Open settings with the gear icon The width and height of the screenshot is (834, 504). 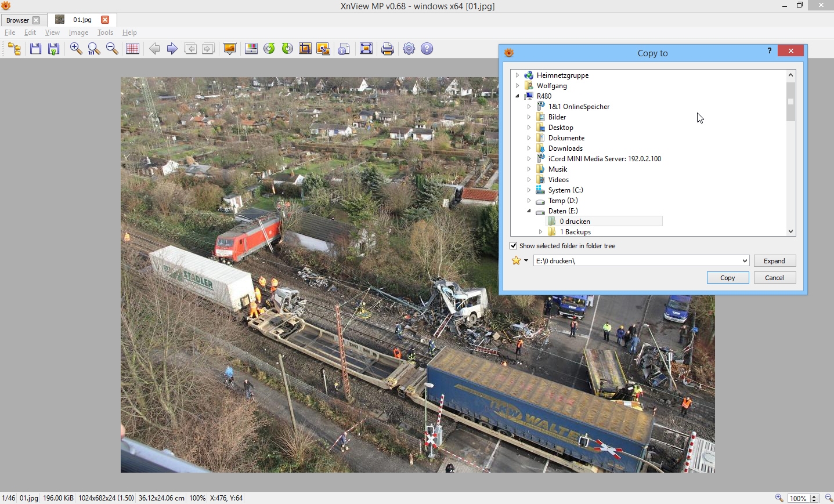pyautogui.click(x=409, y=49)
